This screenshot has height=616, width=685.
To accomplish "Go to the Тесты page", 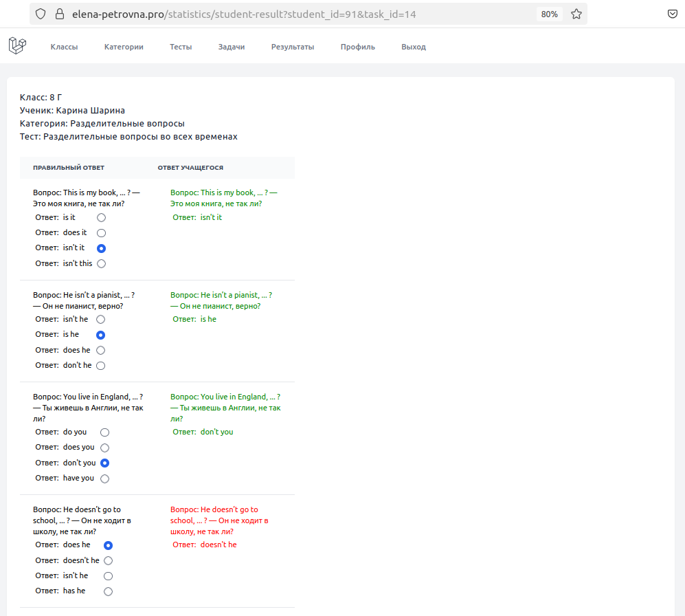I will (x=181, y=47).
